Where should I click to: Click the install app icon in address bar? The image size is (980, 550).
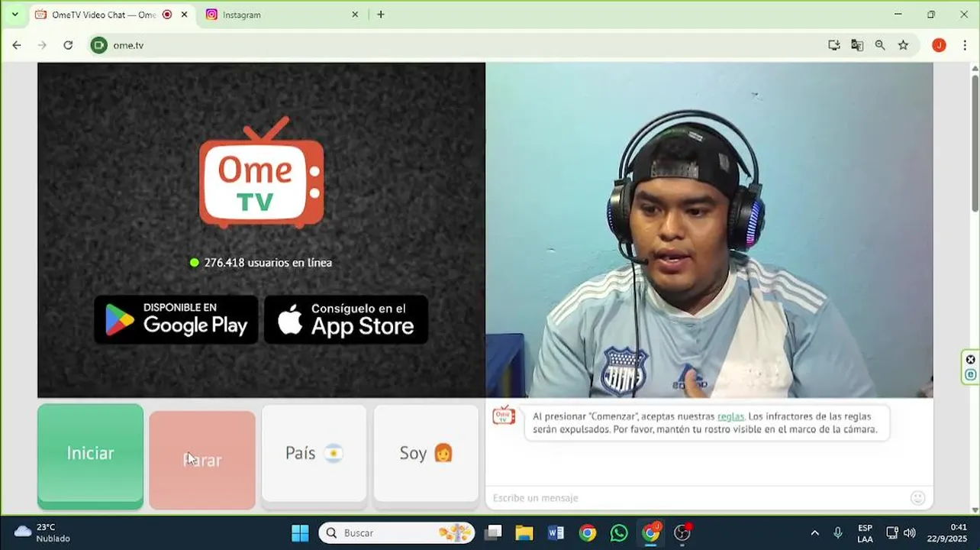pyautogui.click(x=834, y=45)
